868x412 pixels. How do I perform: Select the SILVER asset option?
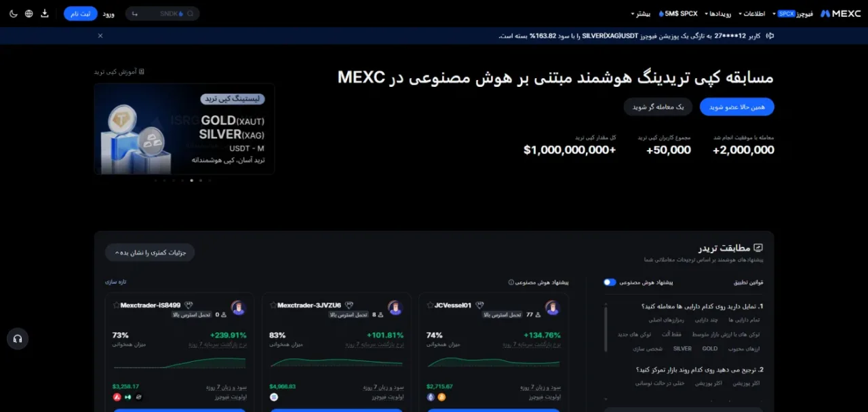[x=682, y=349]
